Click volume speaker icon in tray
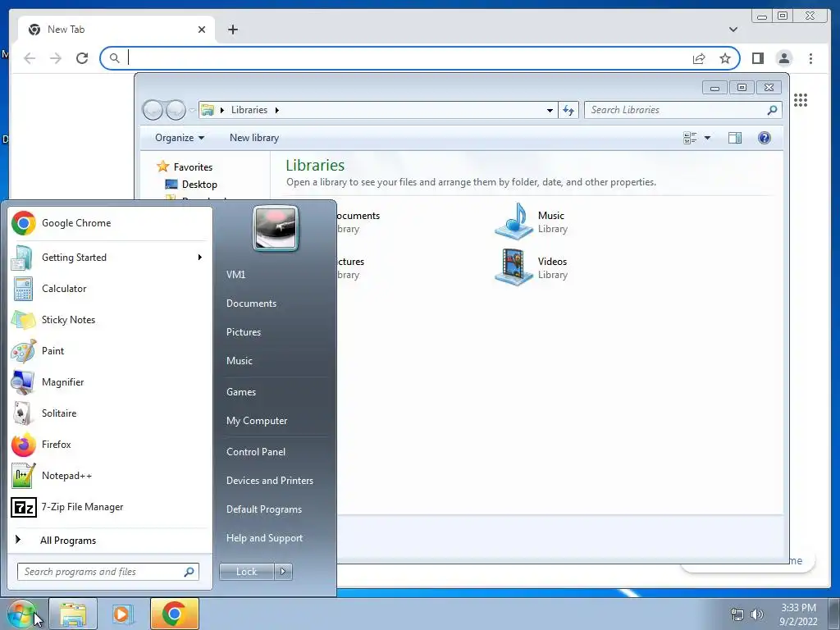Viewport: 840px width, 630px height. [x=757, y=614]
